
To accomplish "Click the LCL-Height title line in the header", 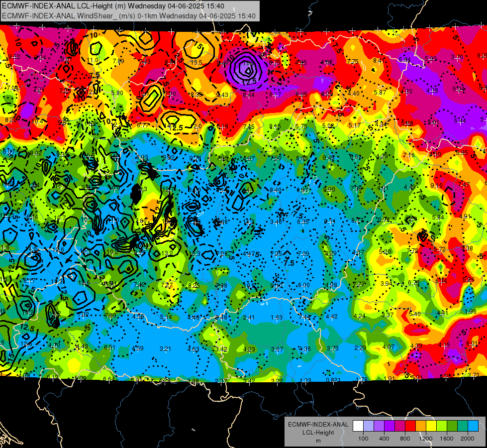I will point(113,6).
